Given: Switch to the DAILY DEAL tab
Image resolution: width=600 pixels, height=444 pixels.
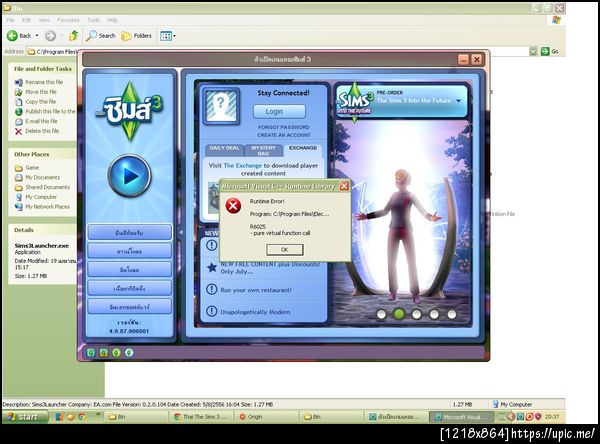Looking at the screenshot, I should (224, 150).
